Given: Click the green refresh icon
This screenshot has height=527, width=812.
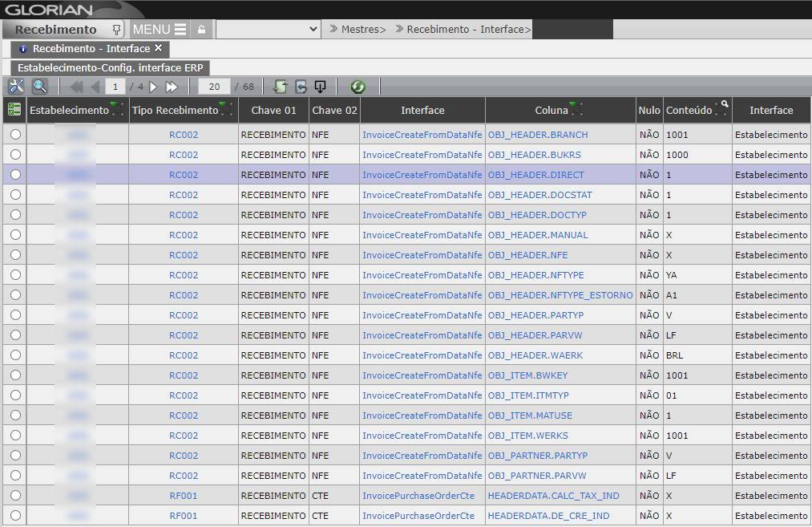Looking at the screenshot, I should (358, 87).
